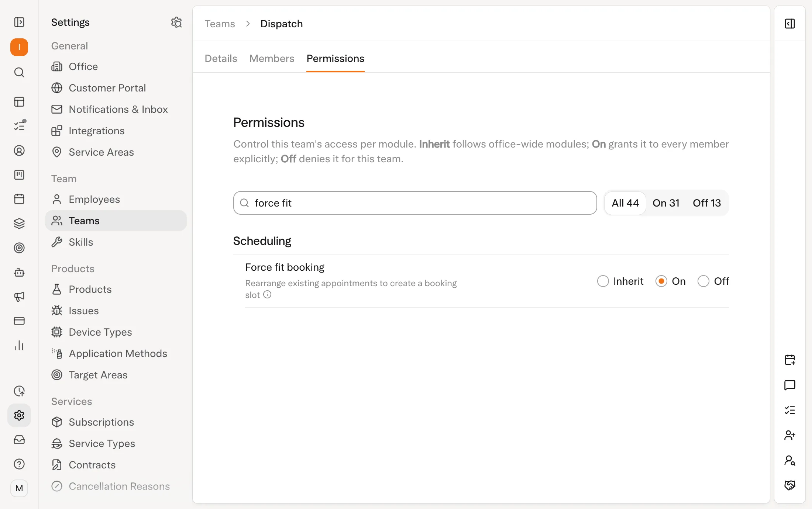Image resolution: width=812 pixels, height=509 pixels.
Task: Open the help question mark icon
Action: (x=19, y=464)
